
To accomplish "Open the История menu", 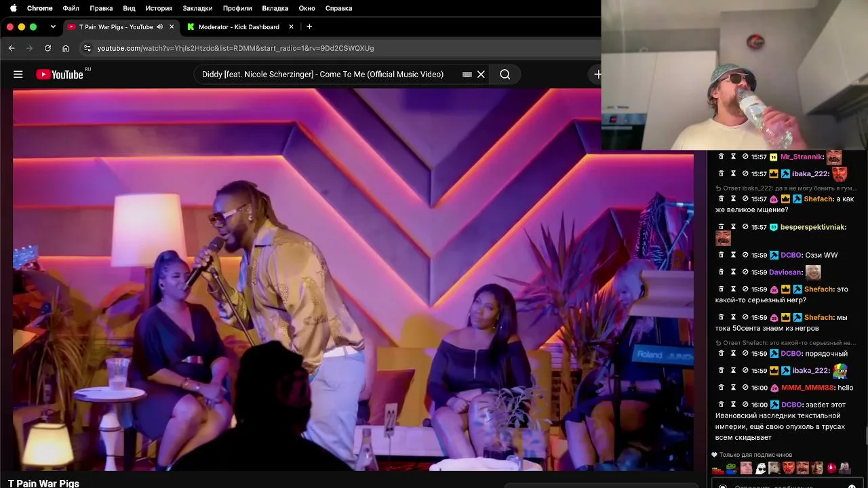I will (x=159, y=8).
